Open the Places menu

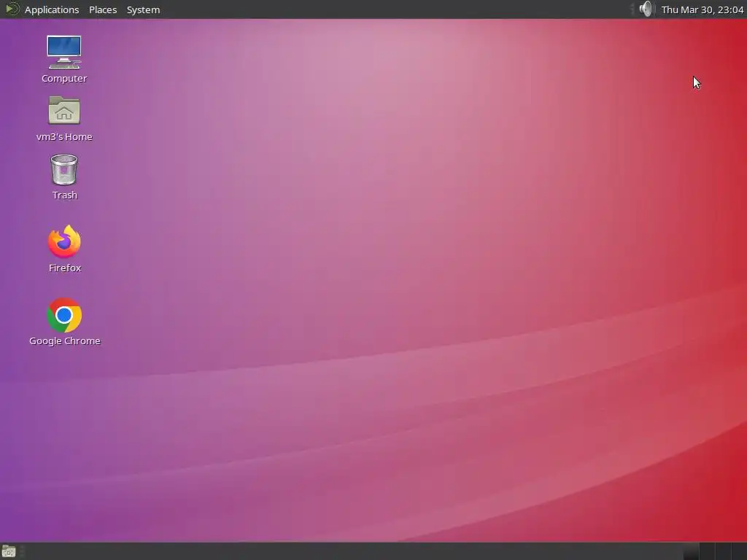coord(103,9)
